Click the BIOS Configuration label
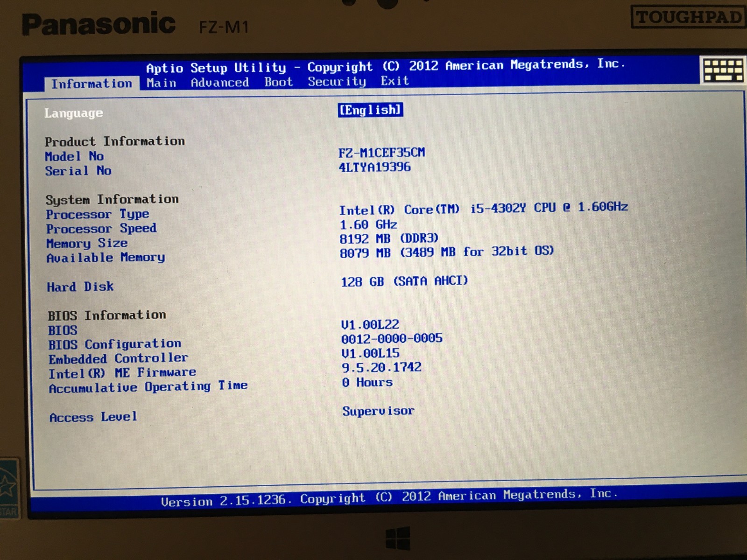The height and width of the screenshot is (560, 747). coord(115,344)
